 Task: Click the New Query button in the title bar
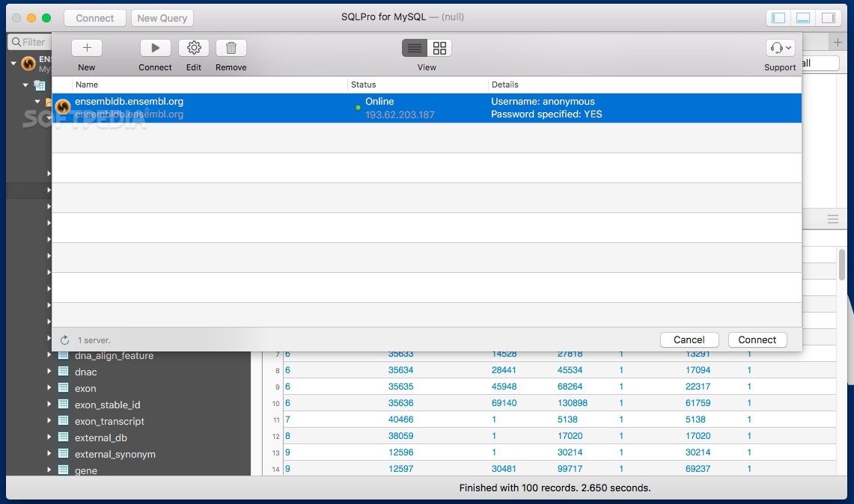(162, 17)
